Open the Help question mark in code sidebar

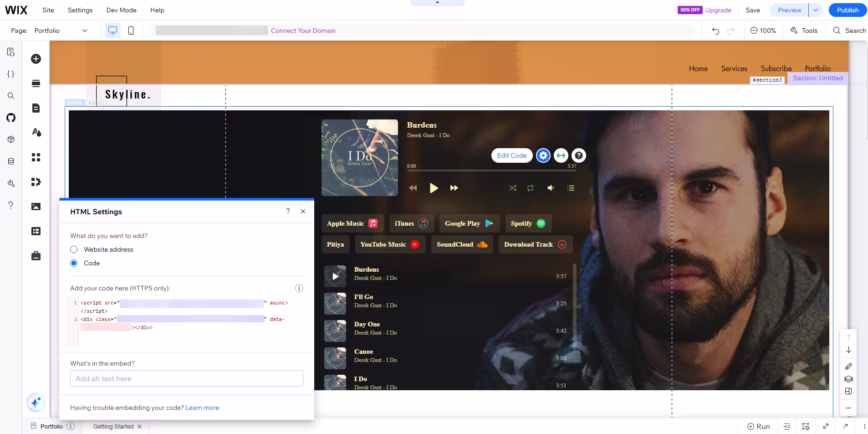[11, 205]
